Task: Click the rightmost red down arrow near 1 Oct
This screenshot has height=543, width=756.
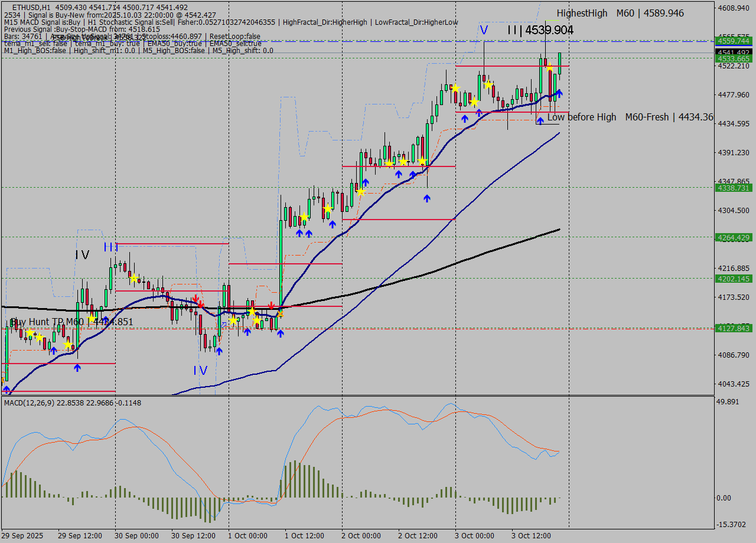Action: pos(271,305)
